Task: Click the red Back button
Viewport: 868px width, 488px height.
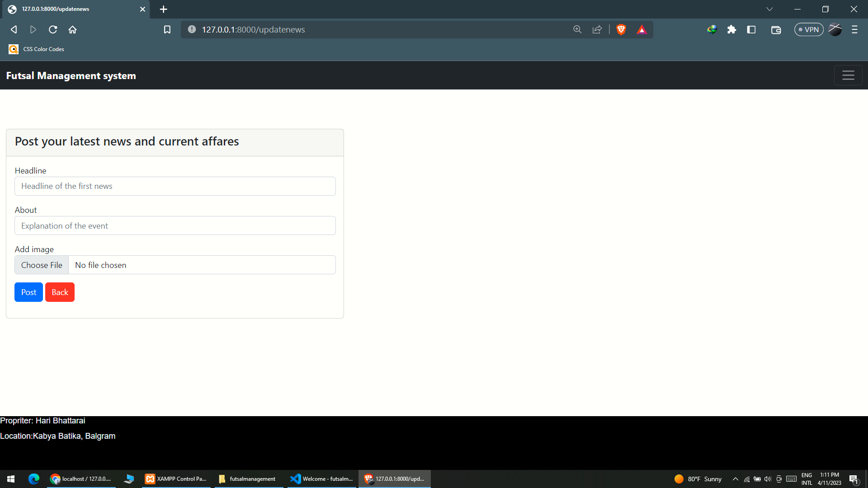Action: pos(60,292)
